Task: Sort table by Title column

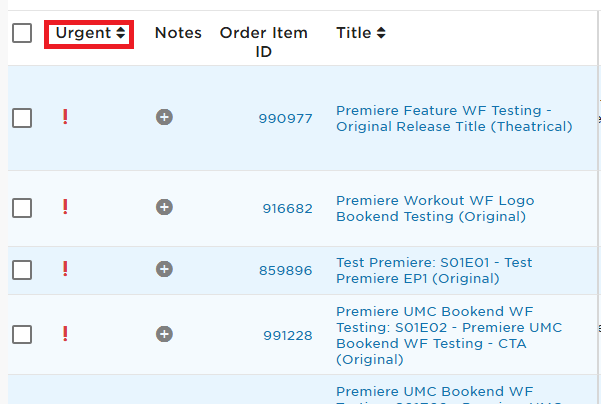Action: point(361,33)
